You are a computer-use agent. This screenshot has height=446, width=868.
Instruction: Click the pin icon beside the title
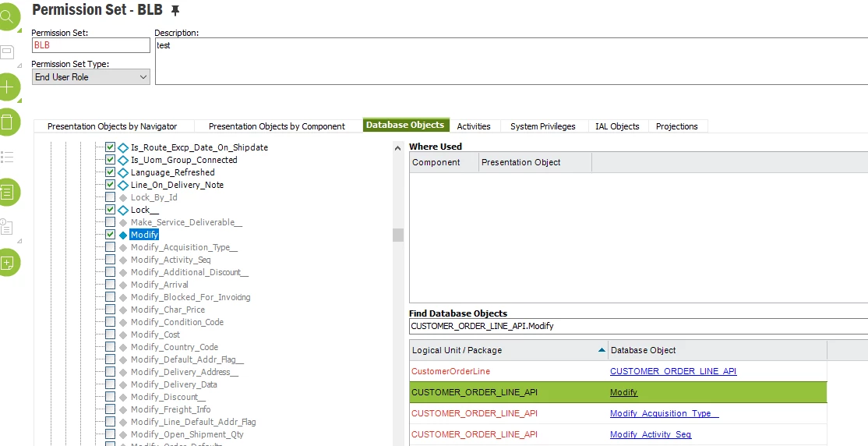175,10
